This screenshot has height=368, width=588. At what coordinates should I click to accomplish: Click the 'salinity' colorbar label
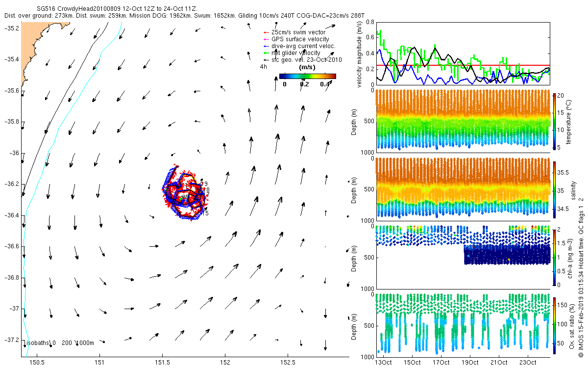pos(573,191)
